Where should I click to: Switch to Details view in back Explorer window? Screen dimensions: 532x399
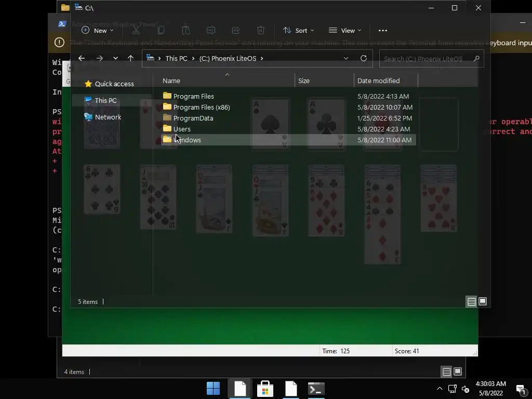pos(446,372)
